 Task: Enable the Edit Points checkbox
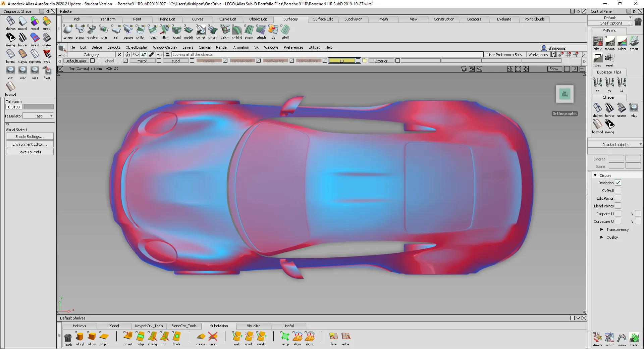pos(618,198)
